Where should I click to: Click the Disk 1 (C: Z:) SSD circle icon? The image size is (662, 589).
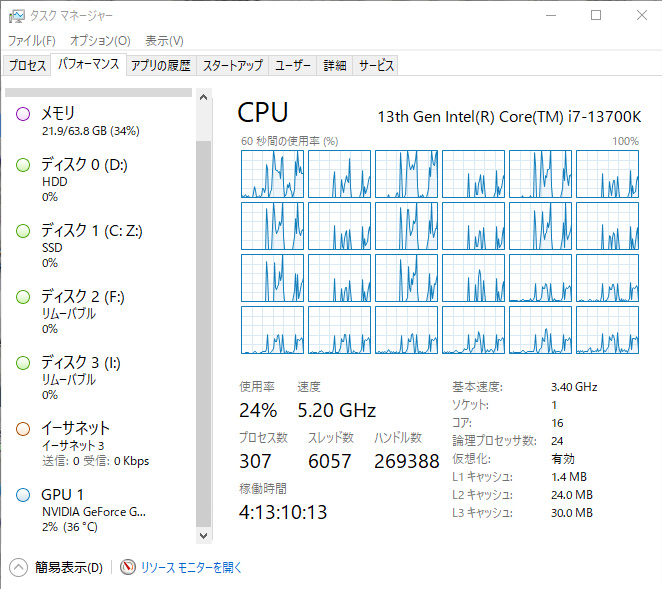pos(23,231)
